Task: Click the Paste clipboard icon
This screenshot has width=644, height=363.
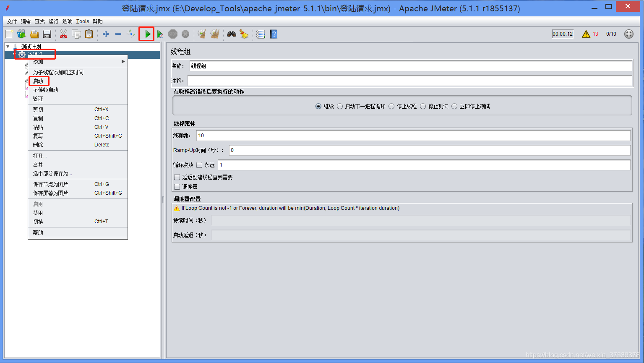Action: coord(89,34)
